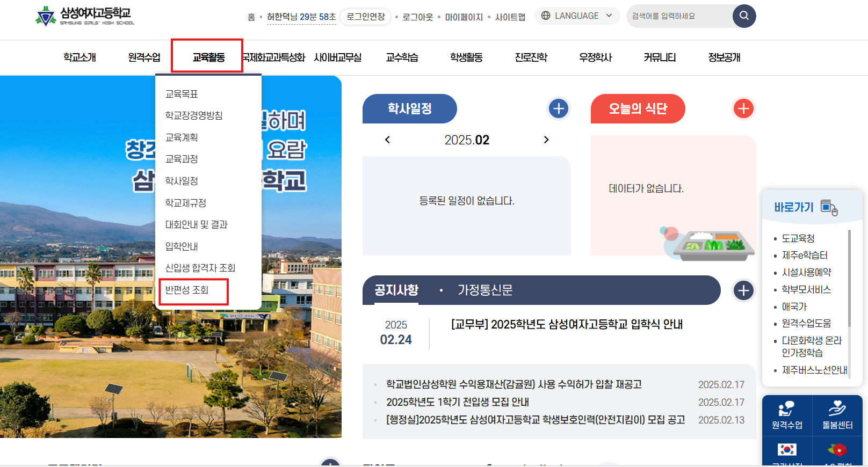
Task: Click the red plus icon beside 오늘의 식단
Action: pos(743,109)
